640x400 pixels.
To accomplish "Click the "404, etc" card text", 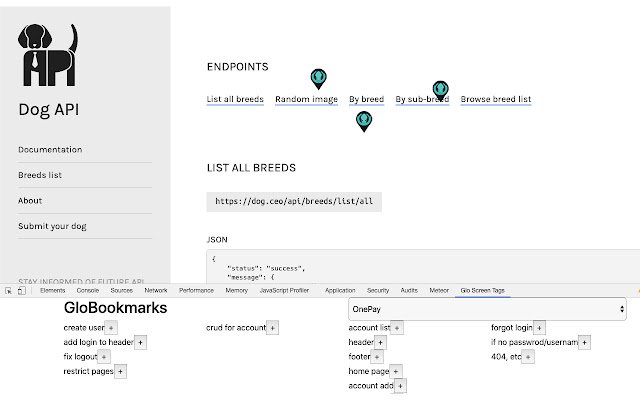I will point(506,357).
